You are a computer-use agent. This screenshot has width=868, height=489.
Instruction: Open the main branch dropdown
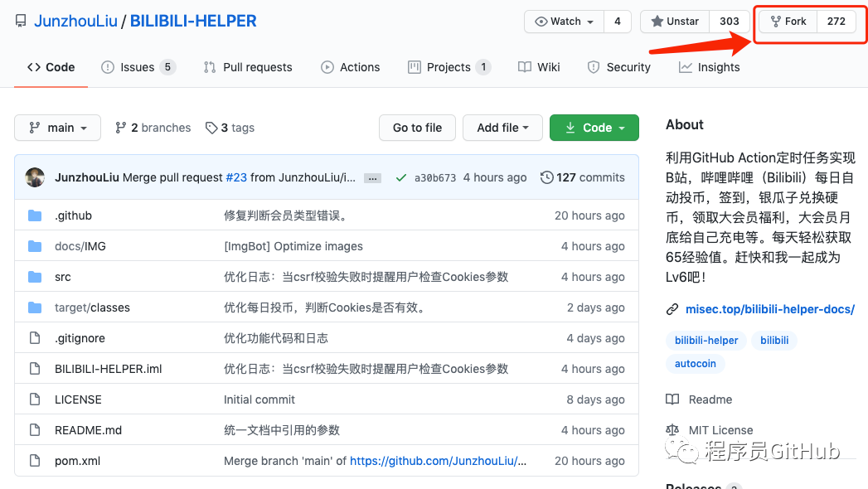pos(57,128)
